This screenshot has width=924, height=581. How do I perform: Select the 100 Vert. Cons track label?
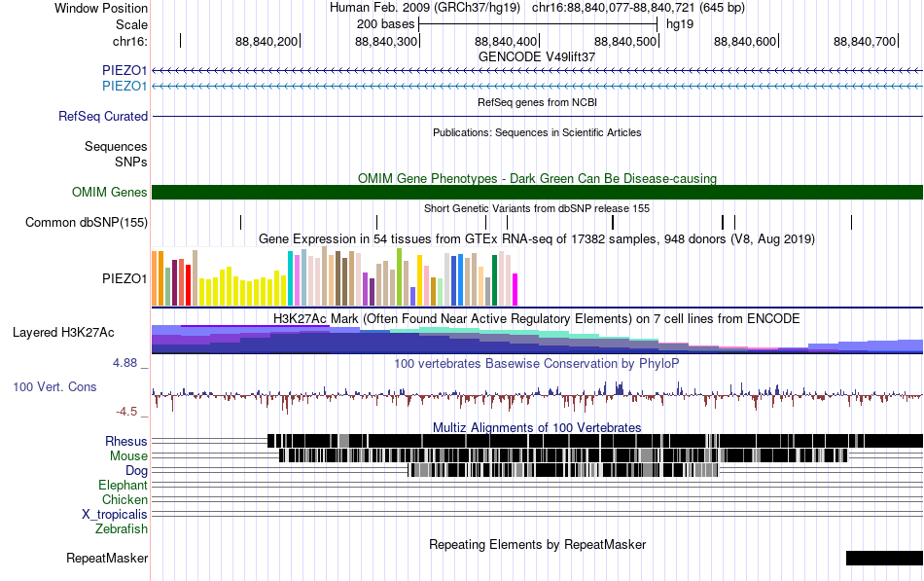(54, 387)
